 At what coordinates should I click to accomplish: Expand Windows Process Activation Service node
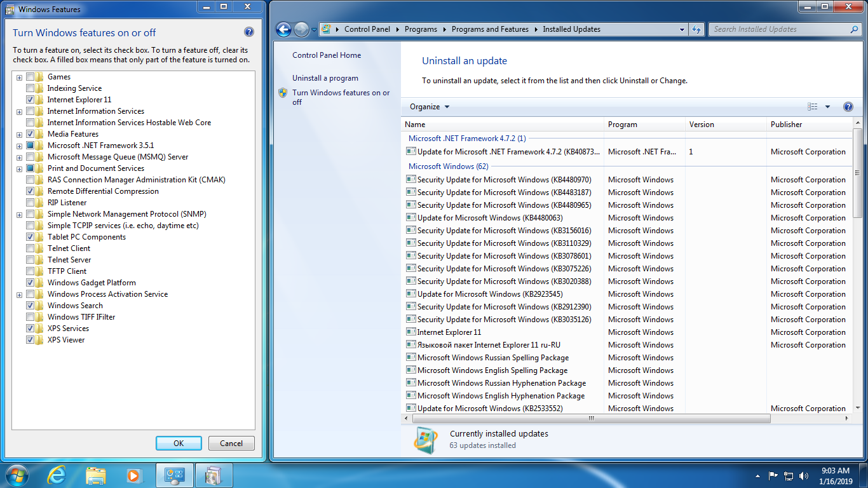click(x=20, y=294)
